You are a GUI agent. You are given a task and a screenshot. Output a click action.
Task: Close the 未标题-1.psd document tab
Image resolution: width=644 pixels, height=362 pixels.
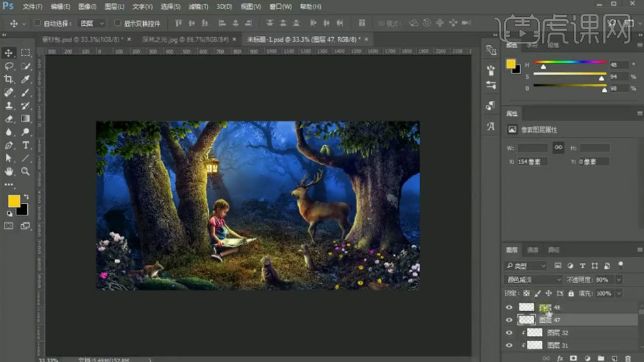[366, 40]
